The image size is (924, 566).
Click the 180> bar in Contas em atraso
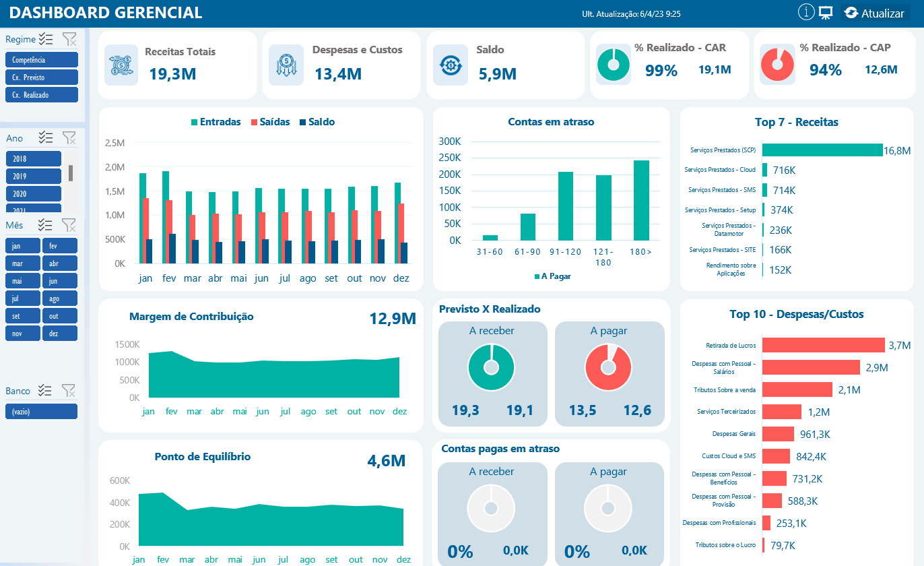[x=641, y=200]
